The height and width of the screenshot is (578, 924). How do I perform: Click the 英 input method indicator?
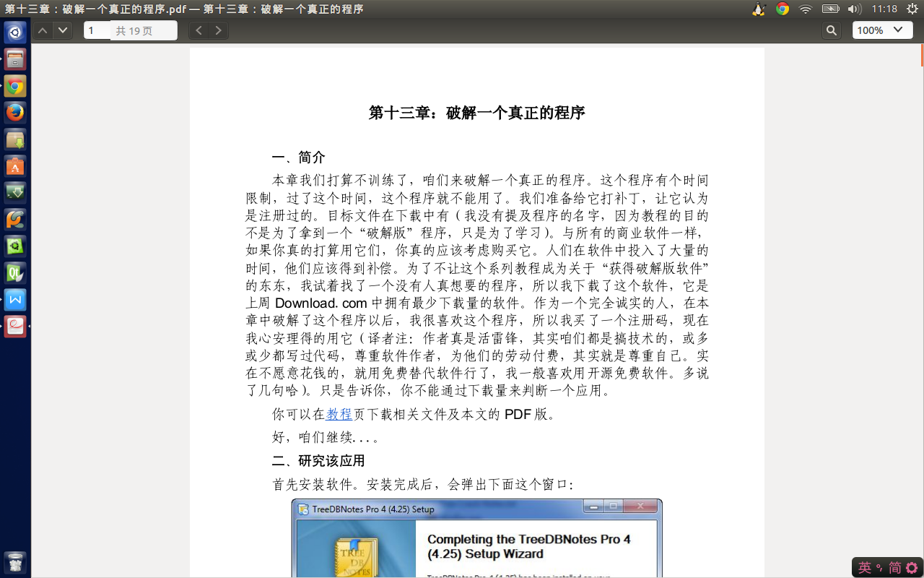coord(865,568)
